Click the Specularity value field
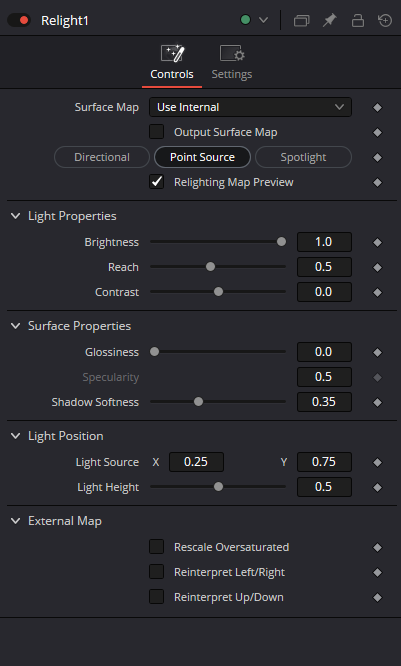Image resolution: width=401 pixels, height=666 pixels. click(324, 377)
